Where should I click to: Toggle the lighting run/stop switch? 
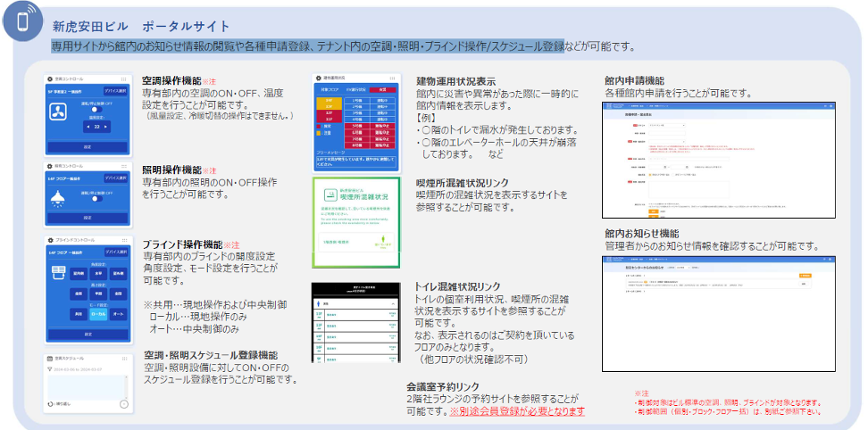pos(97,198)
